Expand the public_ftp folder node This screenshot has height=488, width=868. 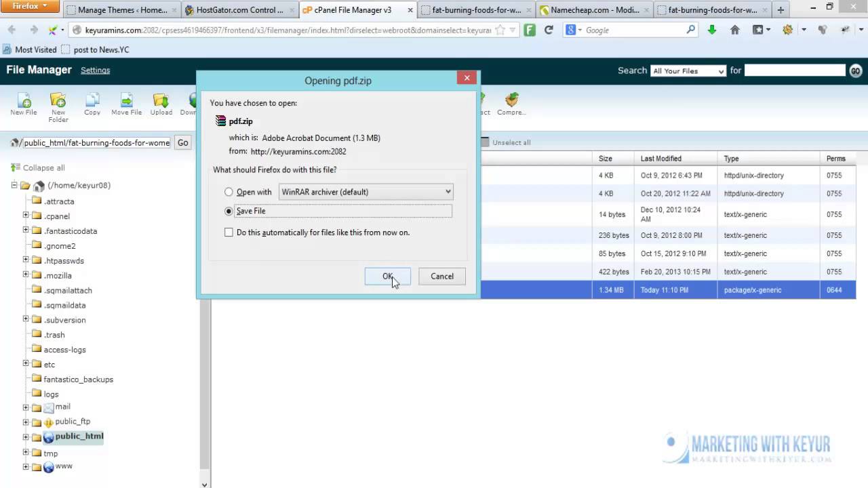(26, 422)
